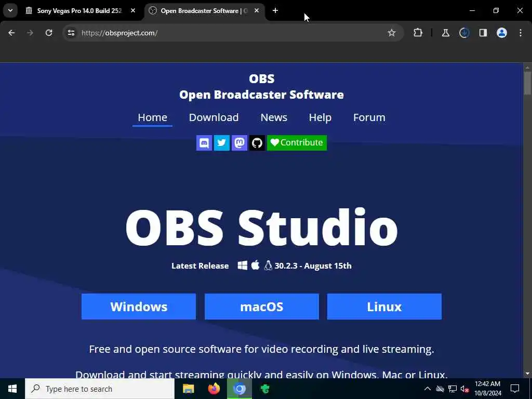Screen dimensions: 532x399
Task: Open the GitHub icon link
Action: pos(257,143)
